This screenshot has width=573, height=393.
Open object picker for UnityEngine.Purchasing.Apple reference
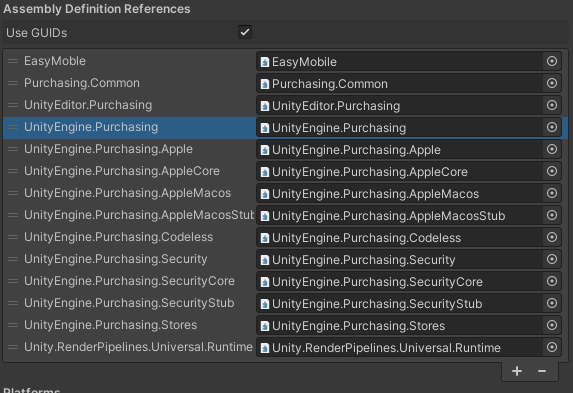[x=552, y=149]
